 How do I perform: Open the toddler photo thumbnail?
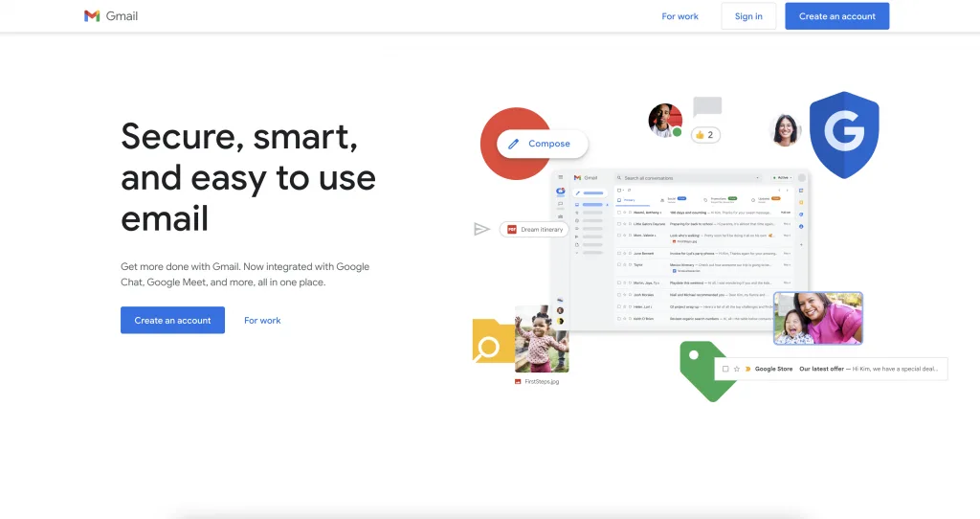tap(542, 339)
